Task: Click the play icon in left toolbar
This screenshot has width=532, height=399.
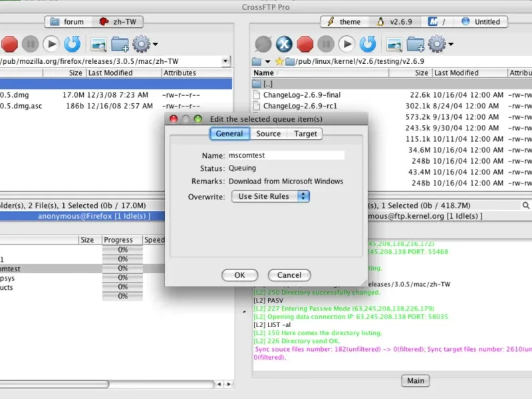Action: (x=51, y=45)
